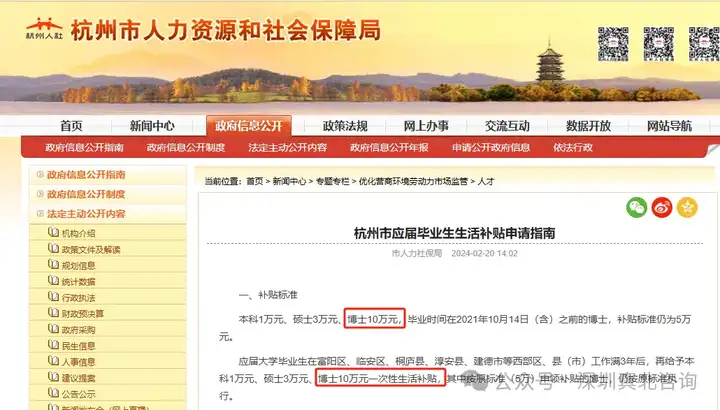Open 行政执法 sidebar item
This screenshot has width=720, height=410.
click(79, 298)
